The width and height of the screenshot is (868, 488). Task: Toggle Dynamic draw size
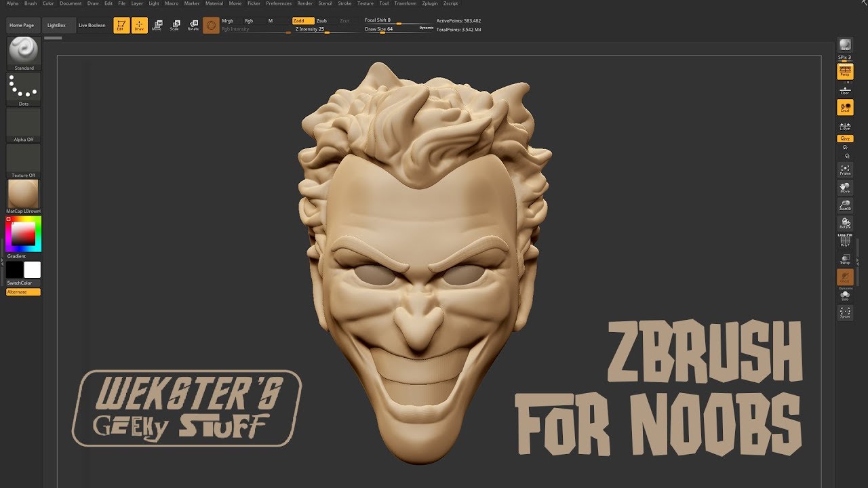427,27
